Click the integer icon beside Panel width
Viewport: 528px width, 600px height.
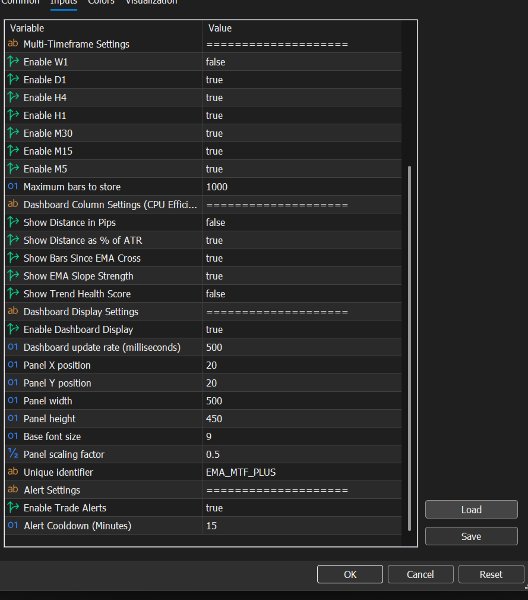point(13,400)
